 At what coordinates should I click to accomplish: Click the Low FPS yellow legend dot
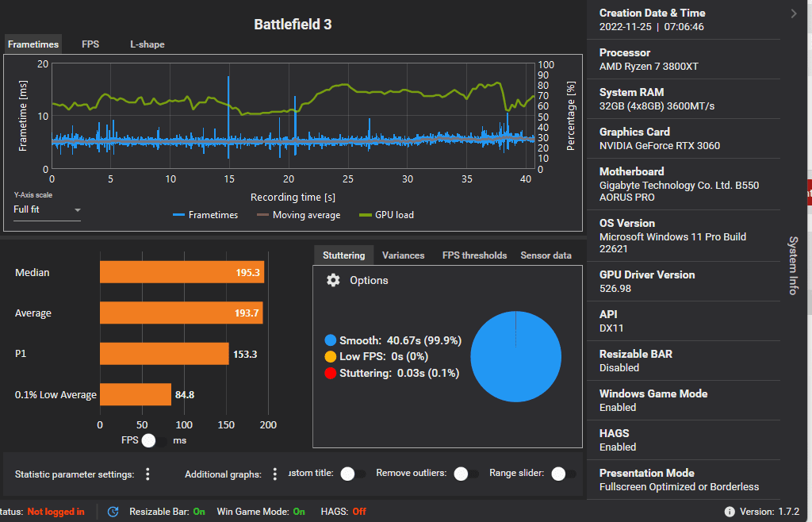(x=331, y=356)
